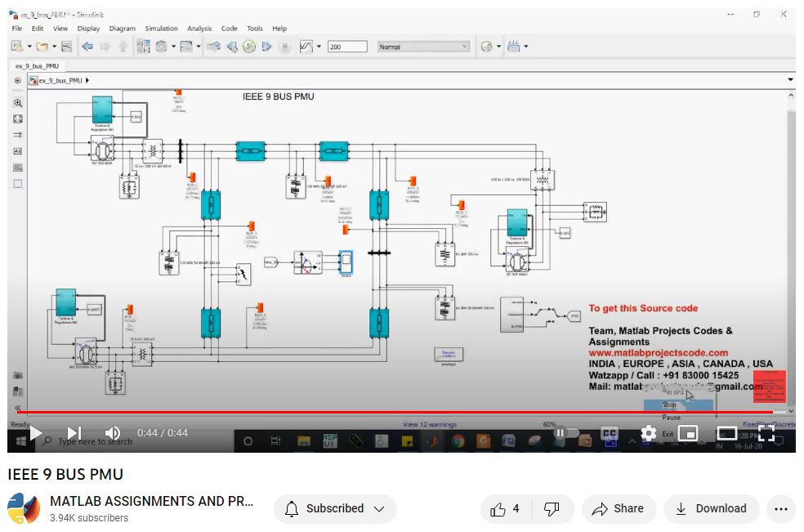804x532 pixels.
Task: Click the Stop simulation toolbar icon
Action: [284, 47]
